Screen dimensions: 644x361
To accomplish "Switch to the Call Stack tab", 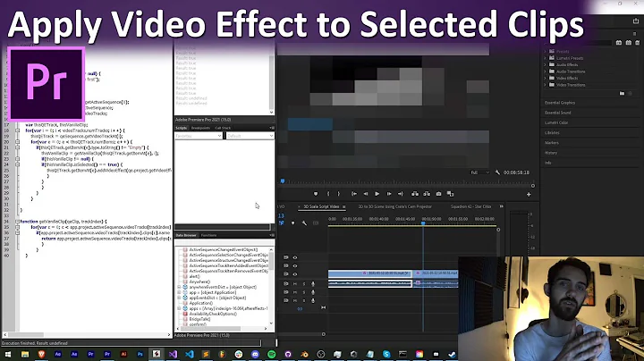I will [223, 128].
